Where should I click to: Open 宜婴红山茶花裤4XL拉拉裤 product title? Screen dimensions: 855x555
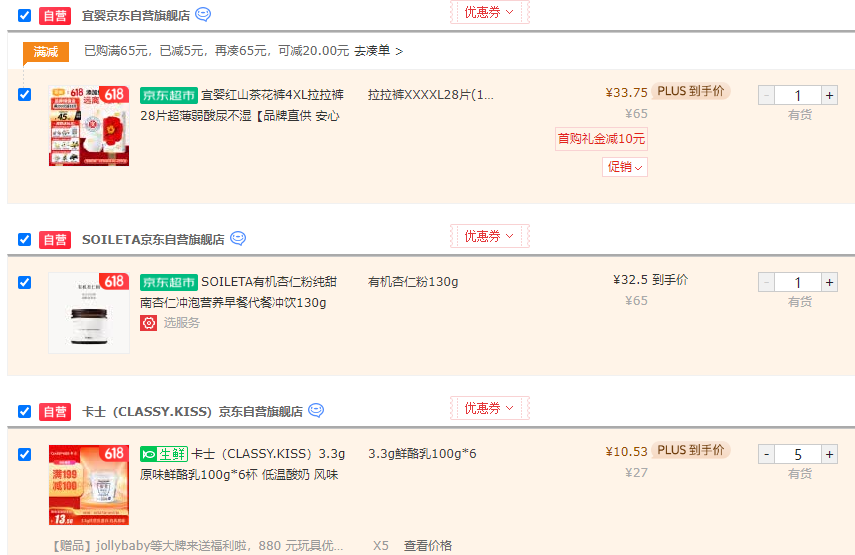pyautogui.click(x=242, y=105)
